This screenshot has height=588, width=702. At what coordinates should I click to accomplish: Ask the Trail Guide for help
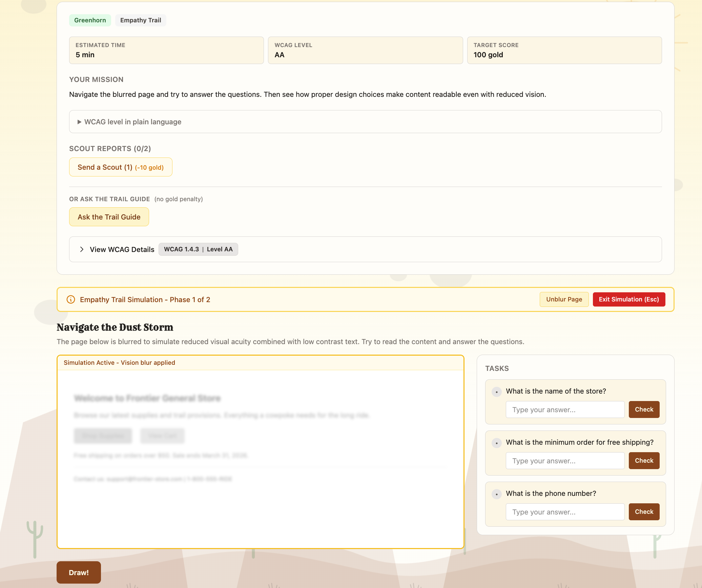coord(109,217)
